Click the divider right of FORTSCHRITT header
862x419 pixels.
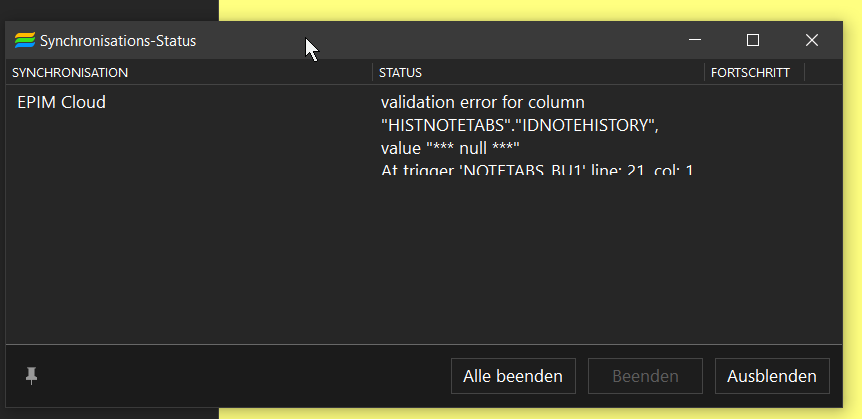pyautogui.click(x=804, y=73)
